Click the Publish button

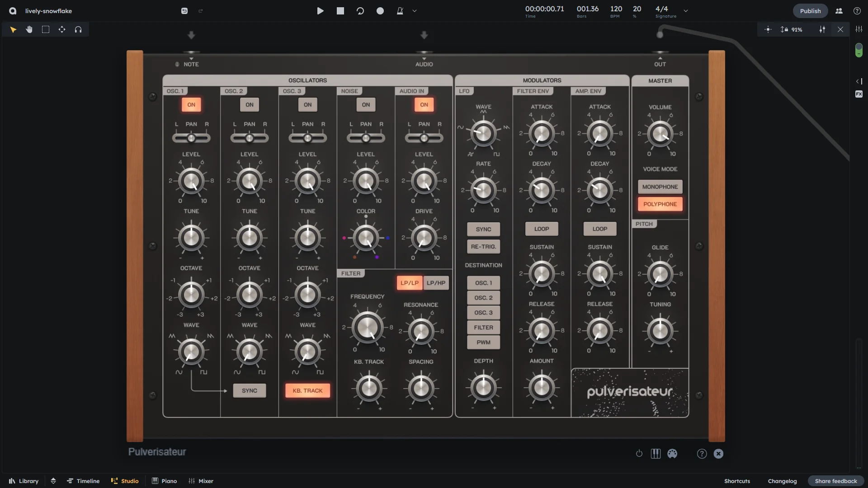810,11
